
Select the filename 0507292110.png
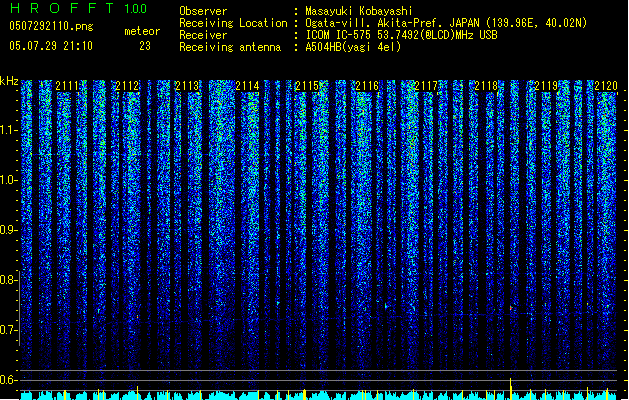[51, 26]
